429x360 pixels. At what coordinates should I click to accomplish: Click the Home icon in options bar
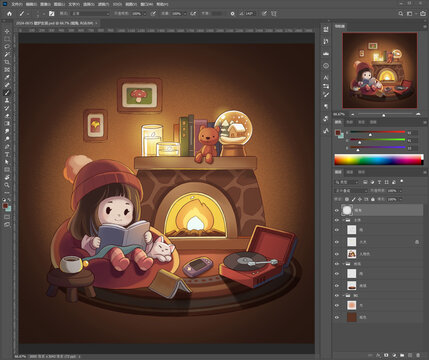click(9, 14)
